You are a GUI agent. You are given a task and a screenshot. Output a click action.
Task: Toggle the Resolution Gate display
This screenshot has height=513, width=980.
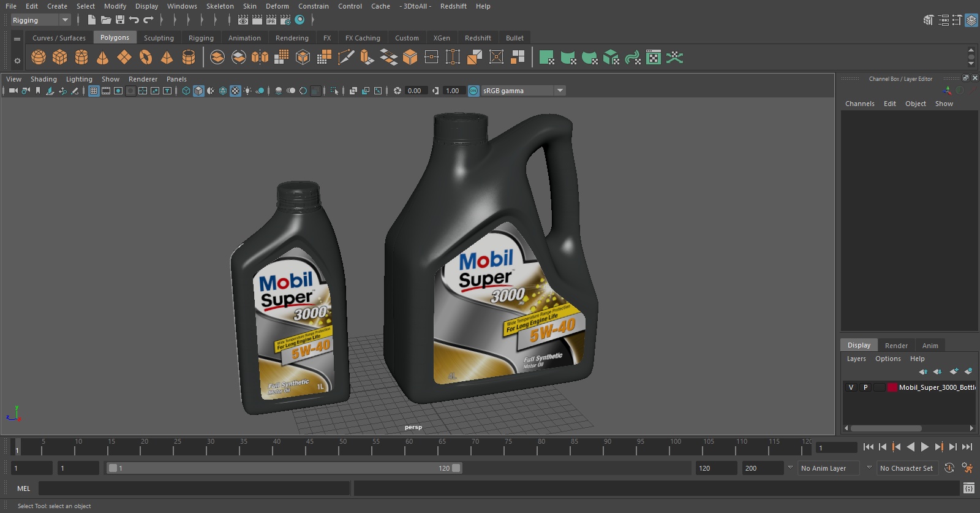pos(118,91)
